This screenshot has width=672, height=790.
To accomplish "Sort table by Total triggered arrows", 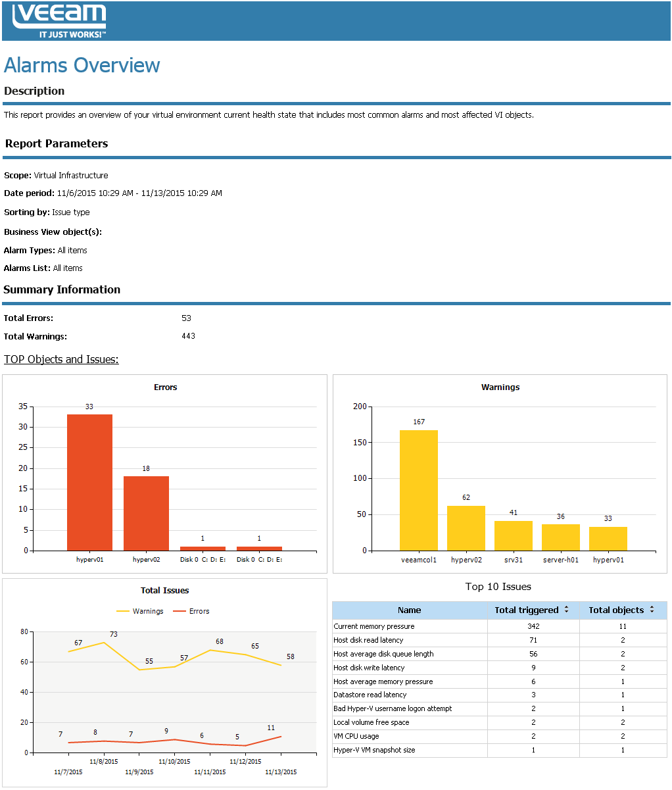I will coord(566,610).
